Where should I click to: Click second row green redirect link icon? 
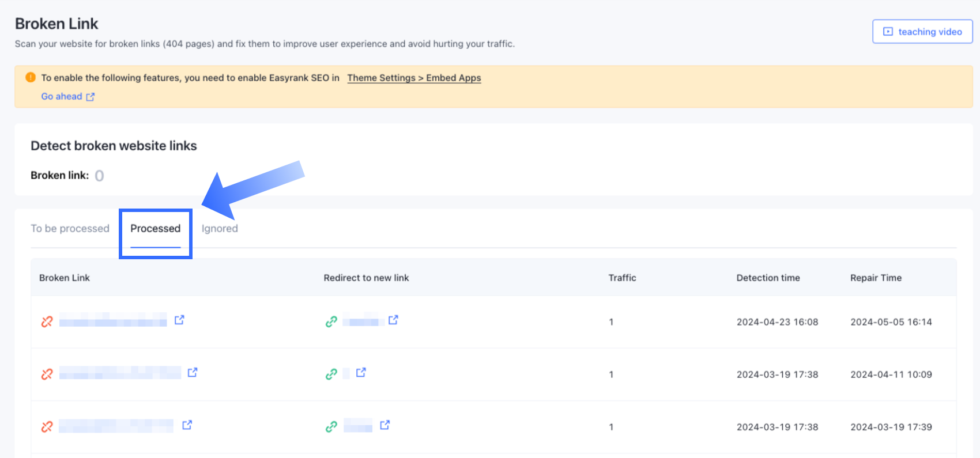(331, 374)
